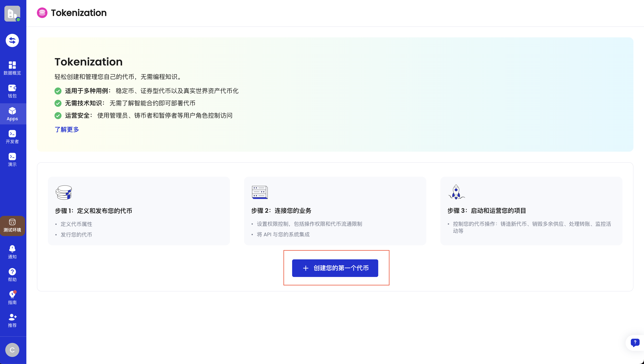
Task: Select Apps in the sidebar navigation
Action: (x=12, y=114)
